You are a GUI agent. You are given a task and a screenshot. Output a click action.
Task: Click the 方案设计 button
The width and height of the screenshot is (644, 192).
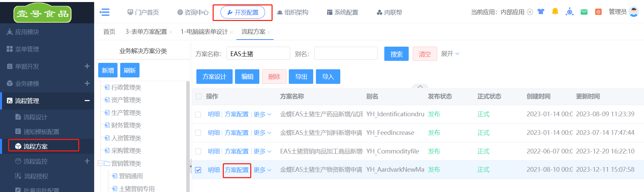click(214, 77)
